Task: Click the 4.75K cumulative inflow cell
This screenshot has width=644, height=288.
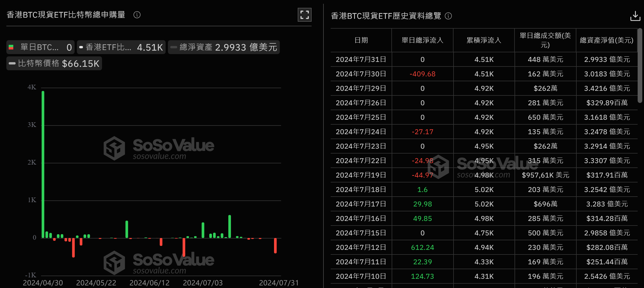Action: (x=484, y=233)
